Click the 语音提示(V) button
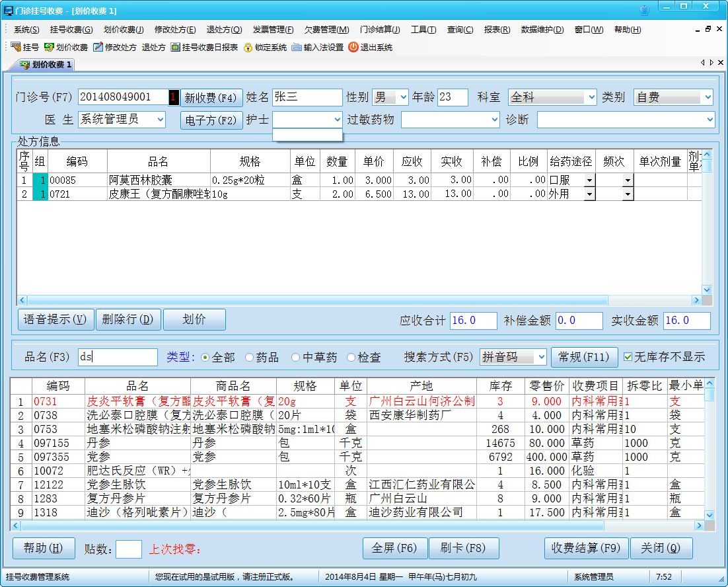The image size is (728, 587). point(55,319)
